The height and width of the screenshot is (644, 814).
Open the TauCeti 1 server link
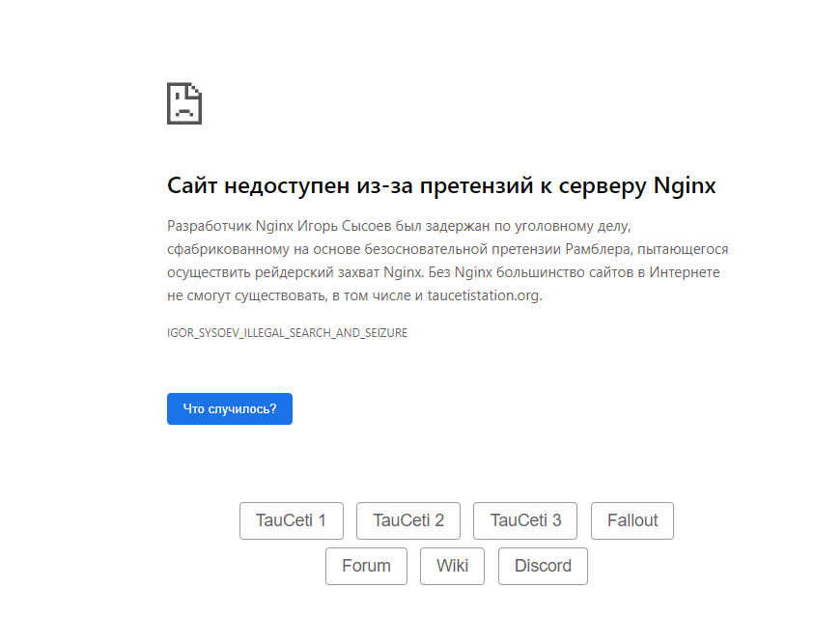point(291,520)
